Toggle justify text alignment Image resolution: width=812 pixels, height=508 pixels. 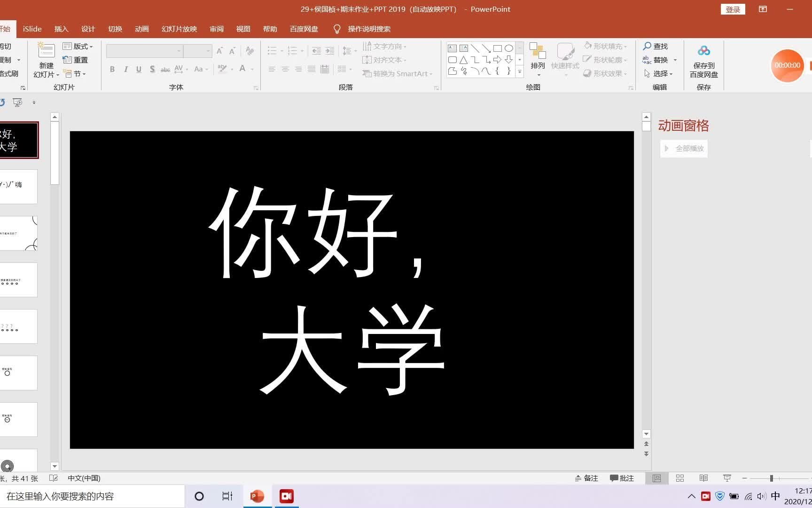pyautogui.click(x=312, y=69)
